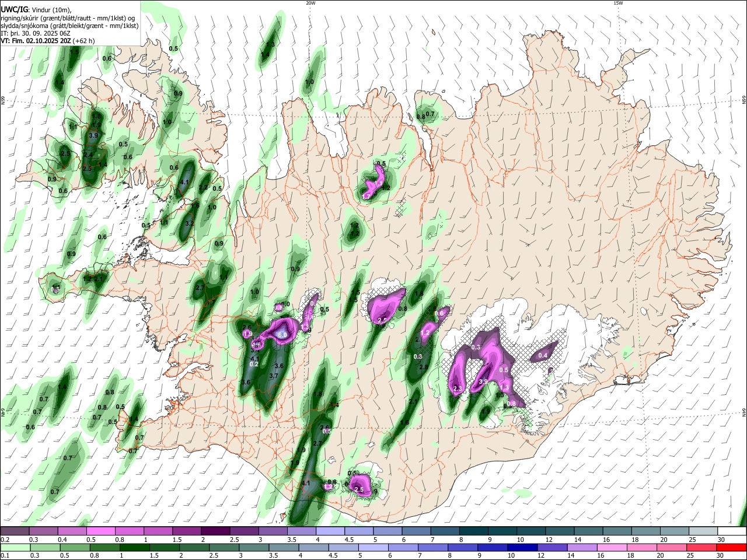This screenshot has width=747, height=560.
Task: Click the 2.3 snowfall value on the map
Action: pos(458,388)
